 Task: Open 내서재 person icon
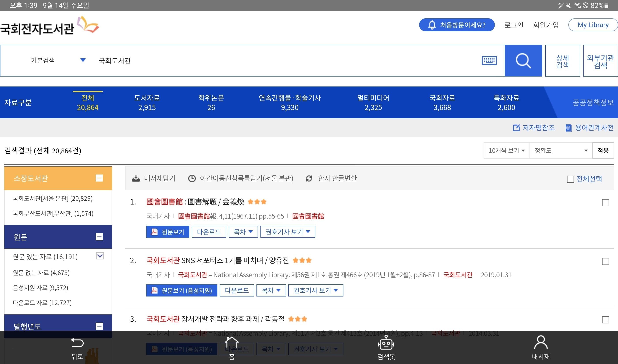(541, 343)
